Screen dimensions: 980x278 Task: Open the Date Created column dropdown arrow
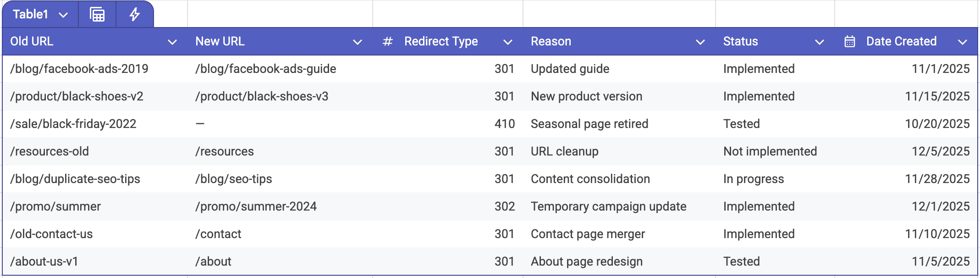point(962,42)
